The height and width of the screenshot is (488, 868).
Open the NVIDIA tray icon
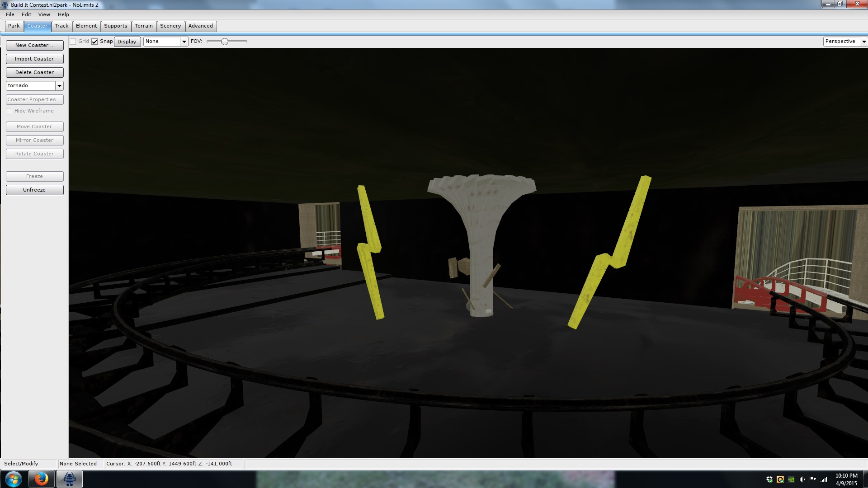(791, 479)
